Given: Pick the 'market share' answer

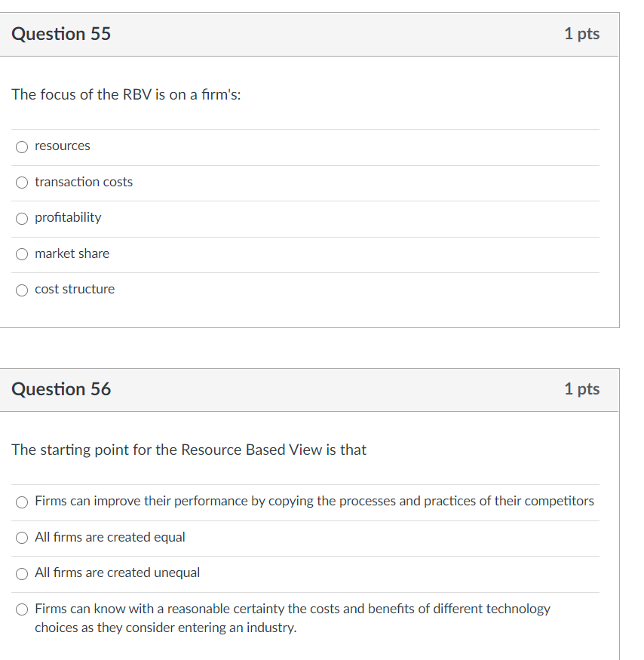Looking at the screenshot, I should point(22,254).
